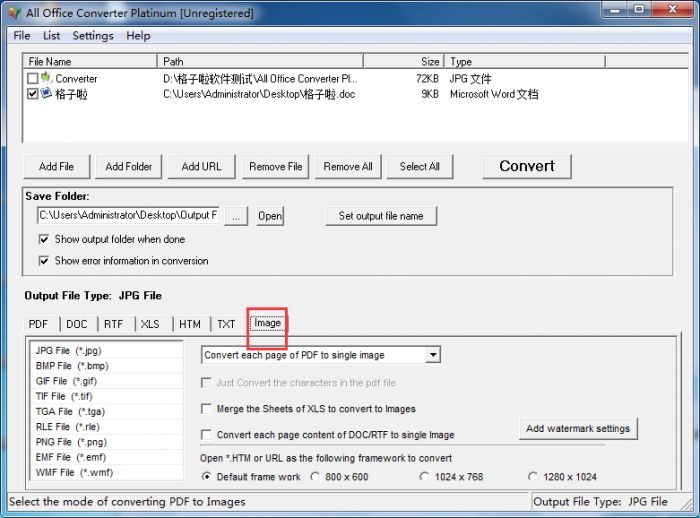The height and width of the screenshot is (518, 700).
Task: Switch to the XLS output tab
Action: point(150,324)
